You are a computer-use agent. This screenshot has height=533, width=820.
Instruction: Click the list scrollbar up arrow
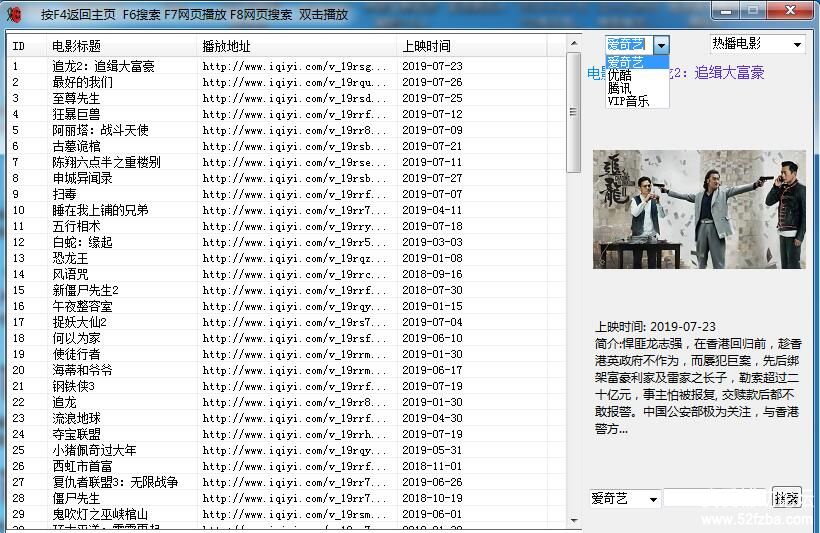(574, 43)
